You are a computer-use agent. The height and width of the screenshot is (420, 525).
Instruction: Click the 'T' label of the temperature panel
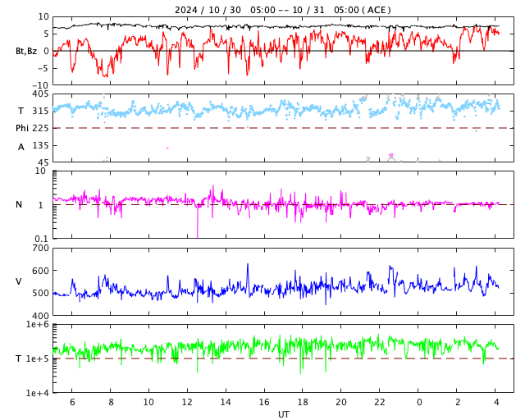(x=18, y=358)
